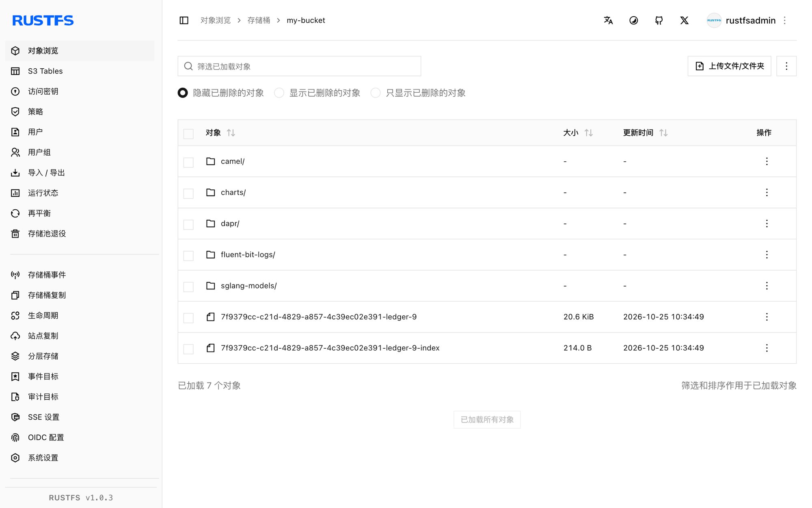Open 导入 / 导出 page
Screen dimensions: 812x508
pyautogui.click(x=80, y=173)
